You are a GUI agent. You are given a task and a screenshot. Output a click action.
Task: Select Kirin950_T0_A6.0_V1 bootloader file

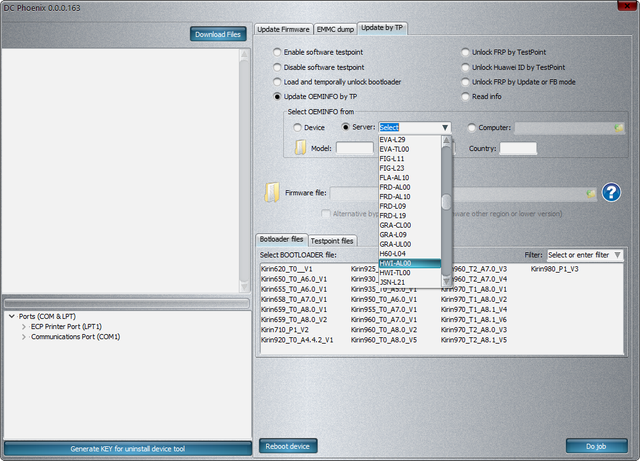point(384,300)
